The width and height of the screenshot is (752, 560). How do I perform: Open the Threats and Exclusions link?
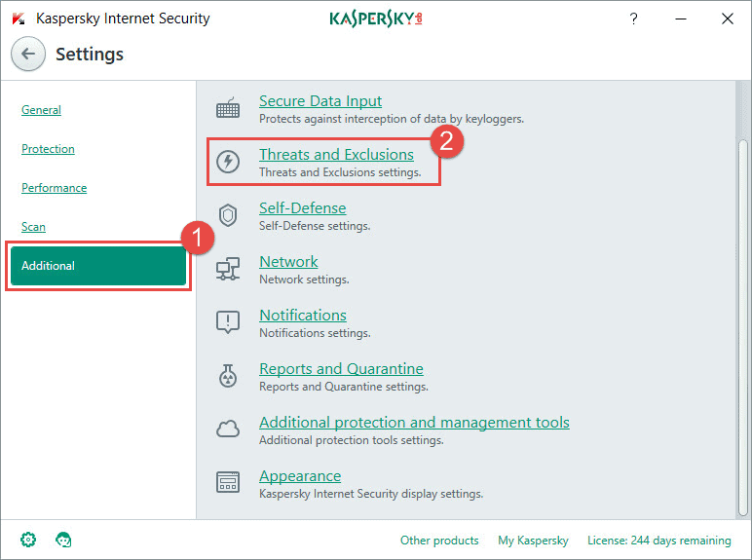336,155
